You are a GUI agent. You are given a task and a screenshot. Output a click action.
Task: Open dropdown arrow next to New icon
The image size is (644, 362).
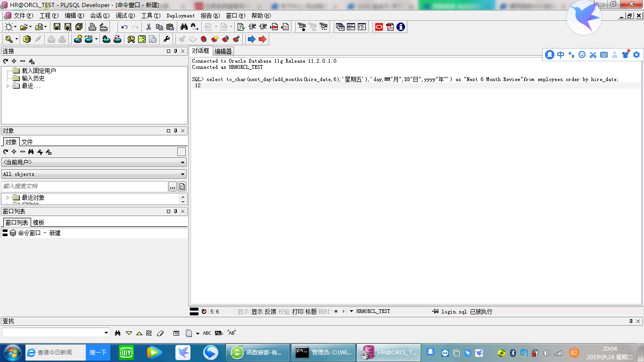click(x=16, y=27)
